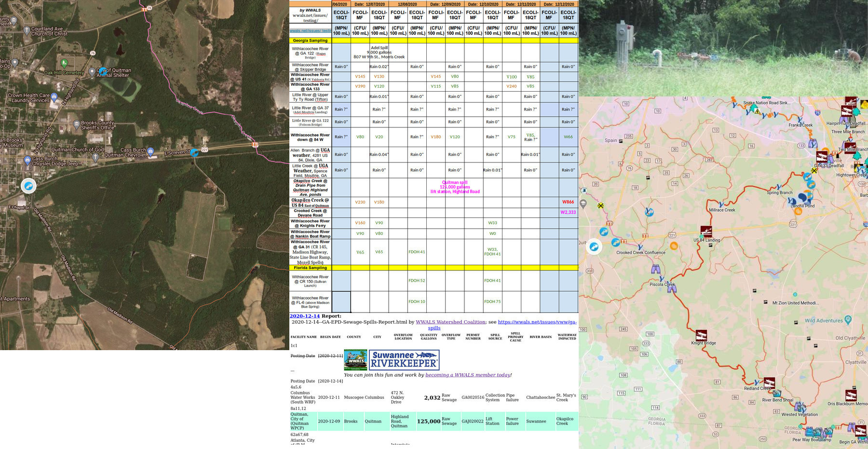Click the V230 value in Okapilco Creek US 84 row
The image size is (868, 449).
click(360, 202)
